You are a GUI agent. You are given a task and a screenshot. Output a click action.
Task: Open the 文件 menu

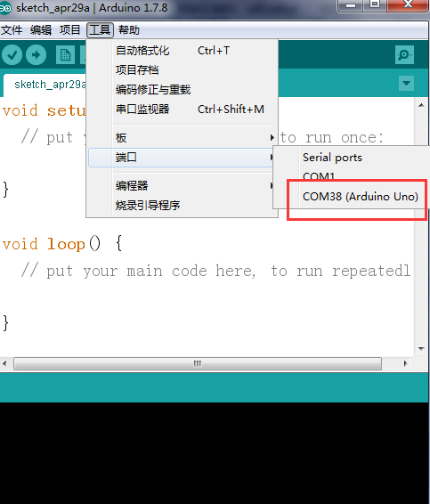[12, 30]
